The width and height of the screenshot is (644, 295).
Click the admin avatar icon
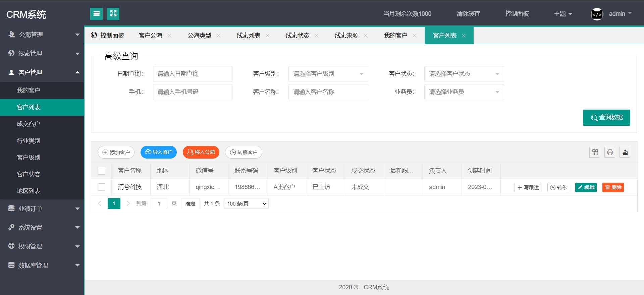[x=597, y=14]
